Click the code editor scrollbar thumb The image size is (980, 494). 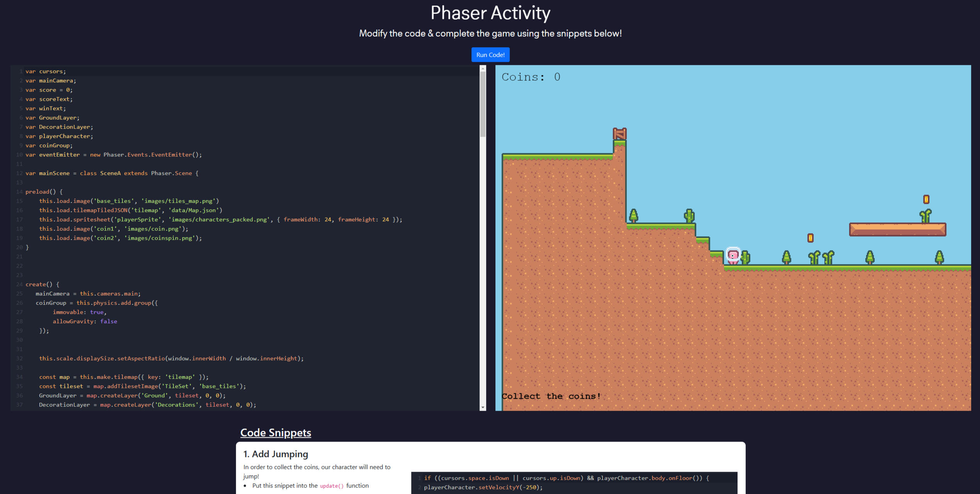pos(483,104)
